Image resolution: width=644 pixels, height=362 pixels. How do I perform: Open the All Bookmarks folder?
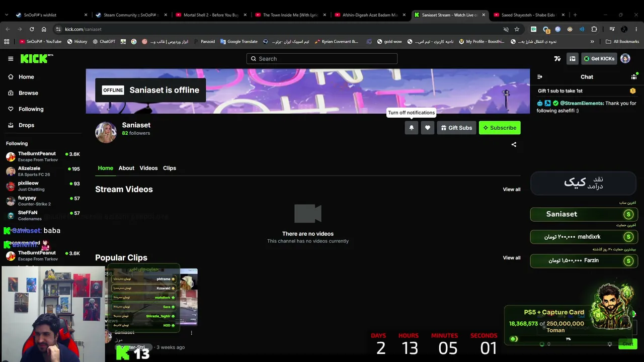pyautogui.click(x=622, y=42)
